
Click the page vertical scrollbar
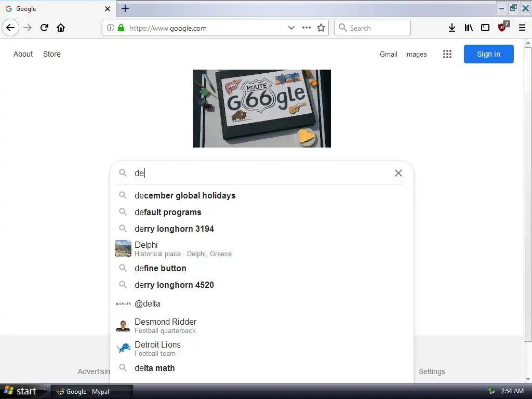[x=528, y=194]
